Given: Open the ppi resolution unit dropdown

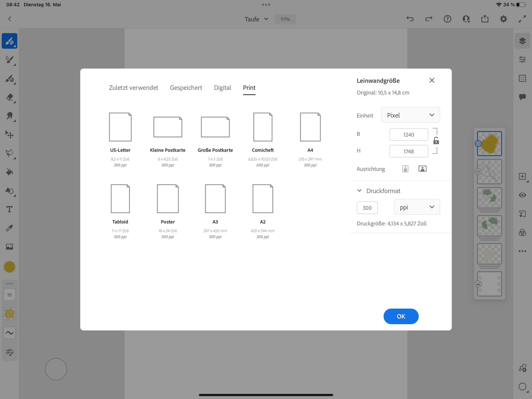Looking at the screenshot, I should coord(417,207).
